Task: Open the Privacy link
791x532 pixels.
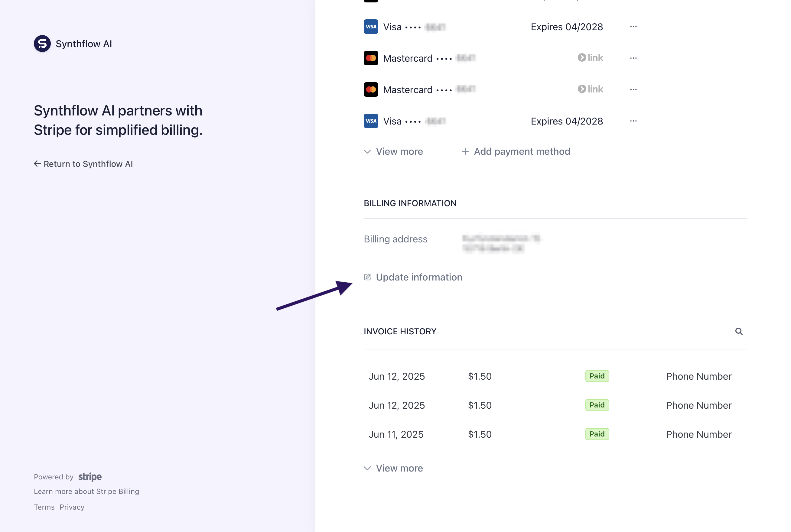Action: click(72, 507)
